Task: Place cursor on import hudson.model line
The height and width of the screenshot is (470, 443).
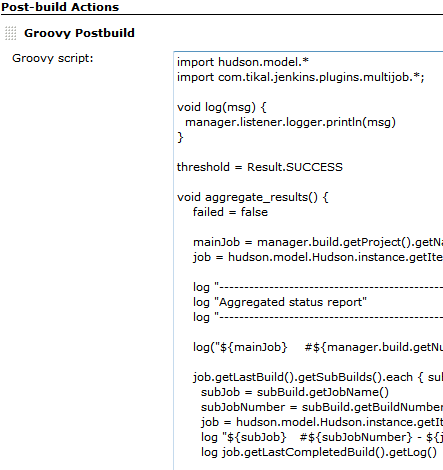Action: point(243,62)
